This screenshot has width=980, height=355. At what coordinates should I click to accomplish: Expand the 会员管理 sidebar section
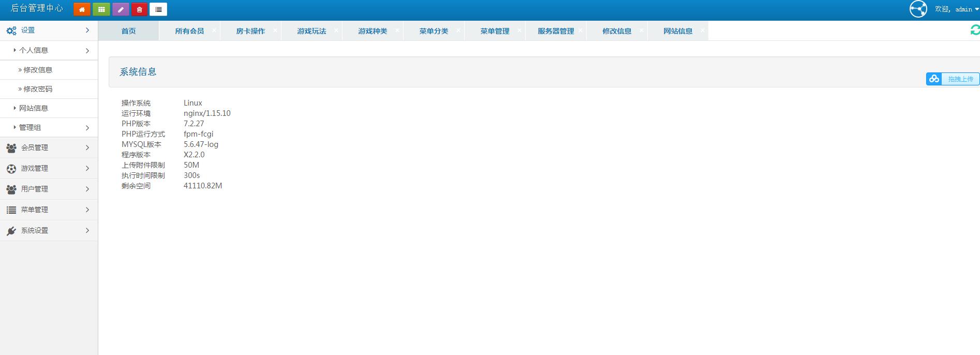[49, 147]
